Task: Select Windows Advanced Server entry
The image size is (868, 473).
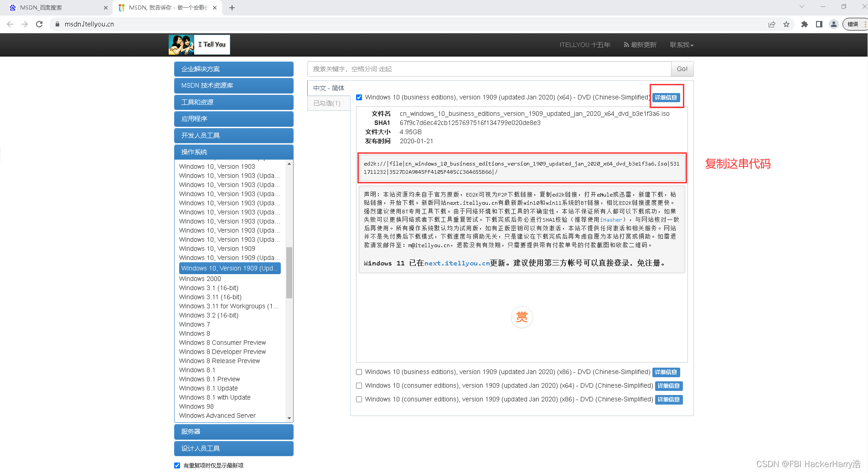Action: click(217, 416)
